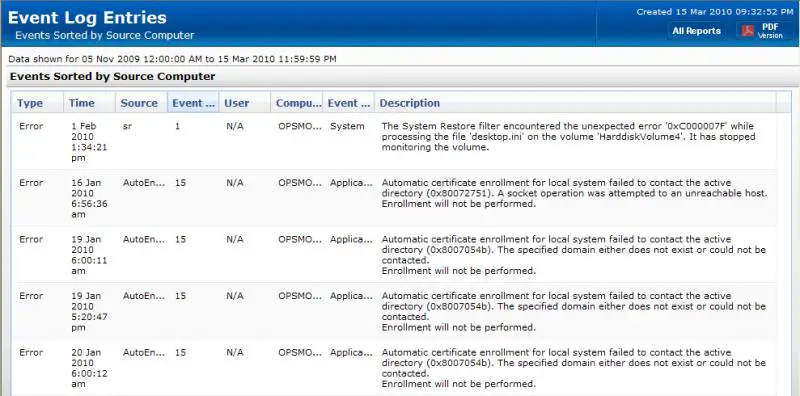Image resolution: width=800 pixels, height=396 pixels.
Task: Sort the table by the Time column
Action: (x=89, y=103)
